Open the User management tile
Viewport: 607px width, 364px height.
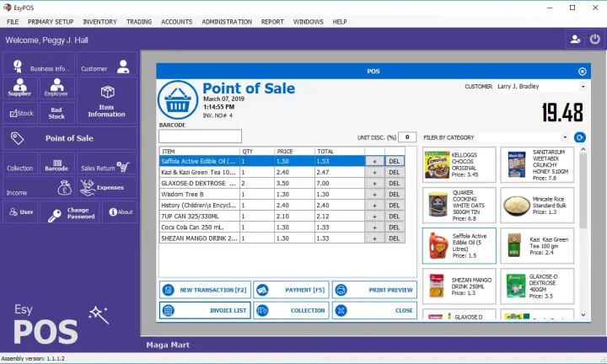tap(20, 212)
